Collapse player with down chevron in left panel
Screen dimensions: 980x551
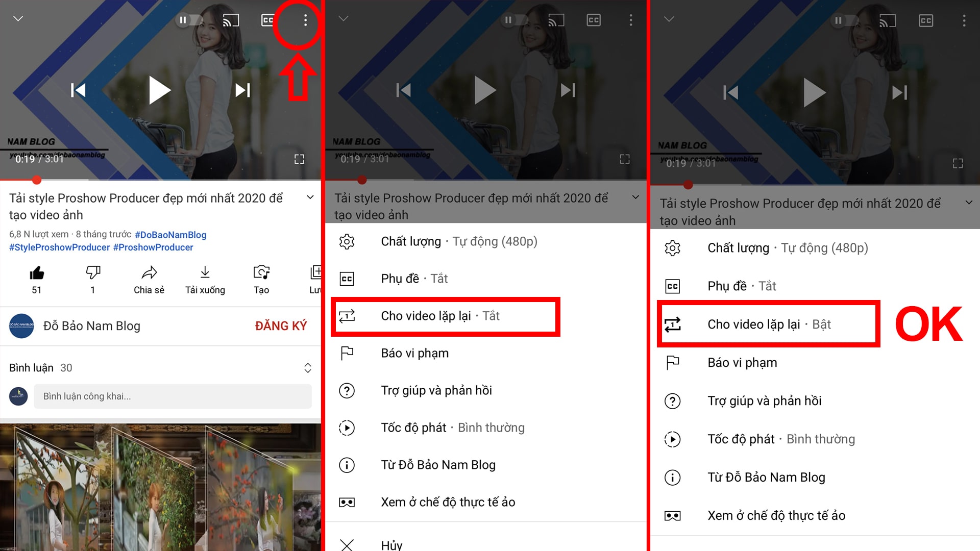[18, 19]
